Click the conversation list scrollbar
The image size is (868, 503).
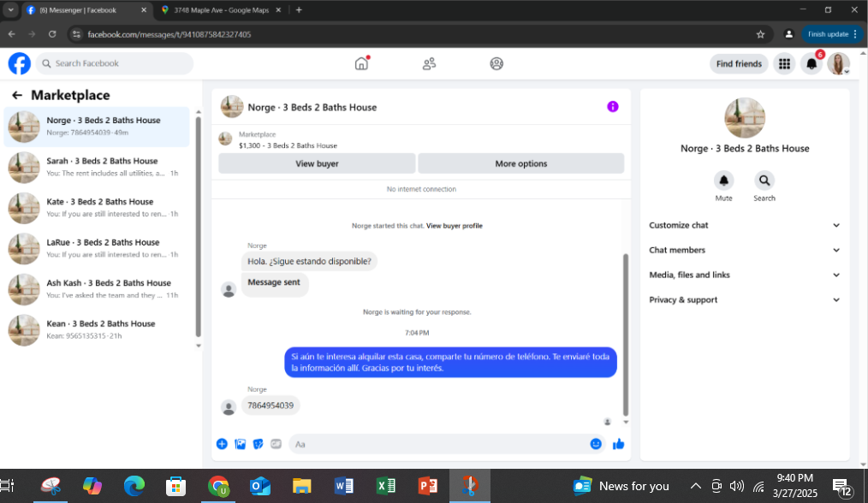pos(199,227)
